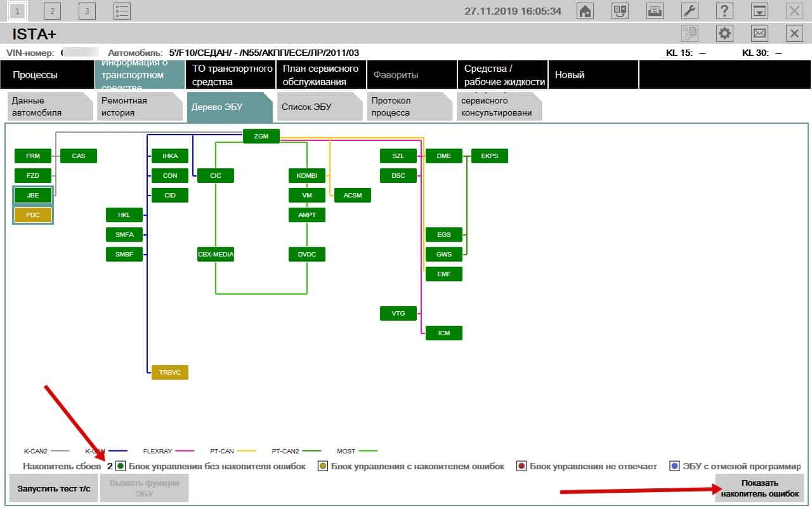
Task: Click the greyed document copy icon
Action: pos(690,33)
